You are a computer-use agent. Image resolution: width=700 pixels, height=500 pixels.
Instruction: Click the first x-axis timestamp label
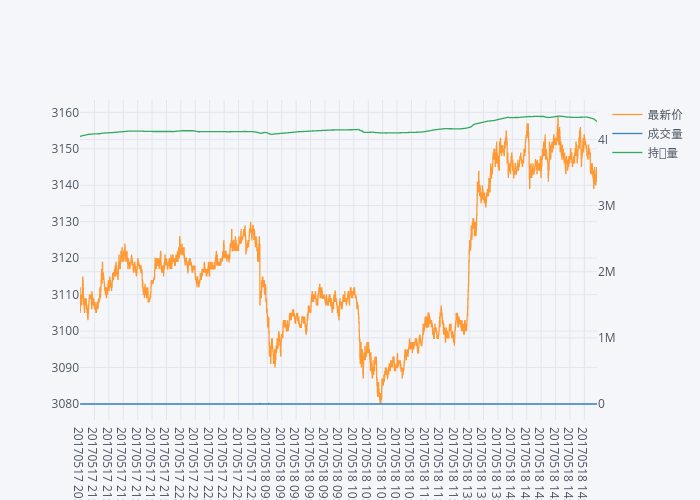coord(79,460)
